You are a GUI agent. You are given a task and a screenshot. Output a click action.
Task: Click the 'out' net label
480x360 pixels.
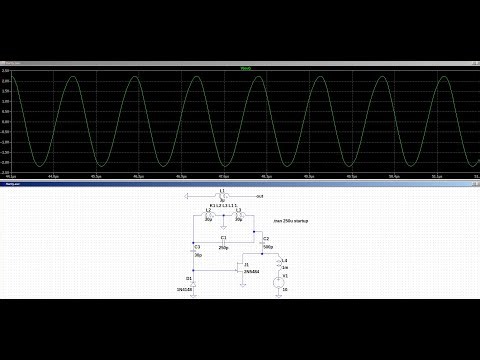(260, 196)
